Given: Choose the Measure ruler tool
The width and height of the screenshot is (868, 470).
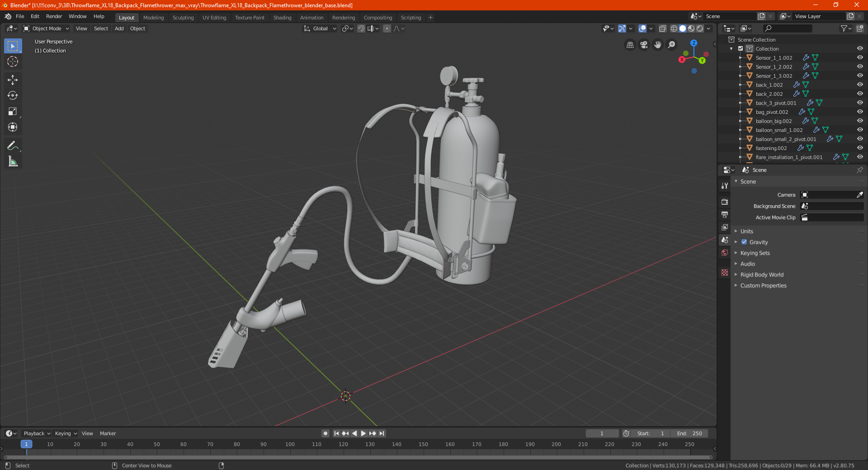Looking at the screenshot, I should (13, 161).
